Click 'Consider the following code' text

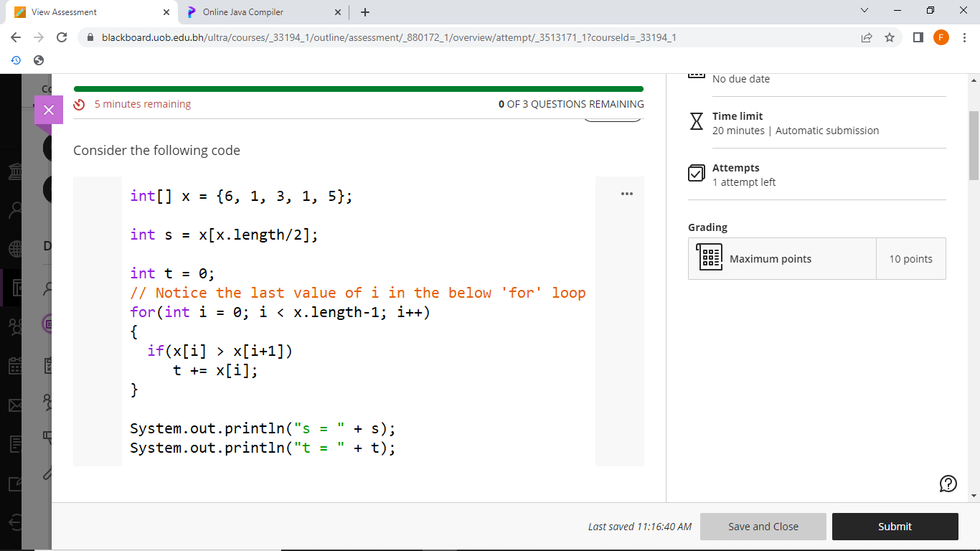coord(156,151)
